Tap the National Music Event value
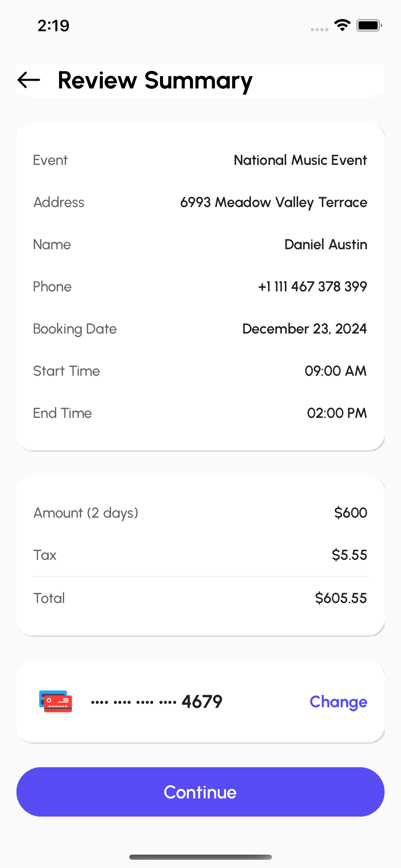The image size is (401, 868). pos(300,160)
